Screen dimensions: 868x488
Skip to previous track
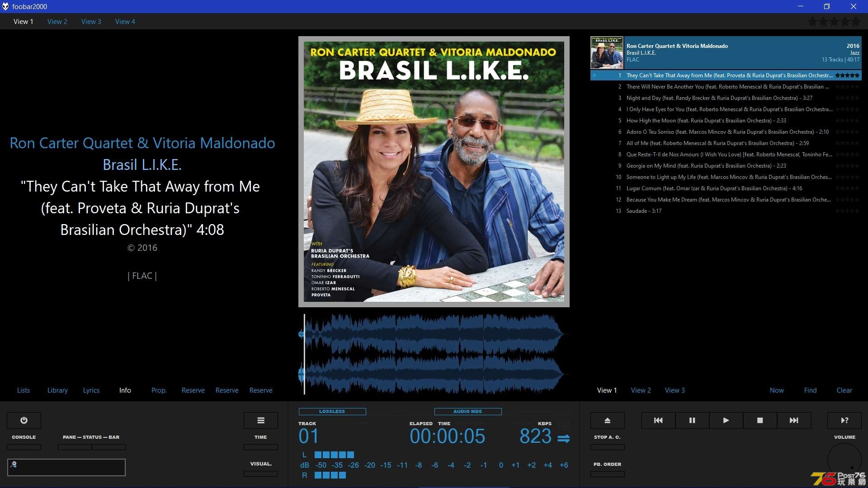pyautogui.click(x=658, y=420)
